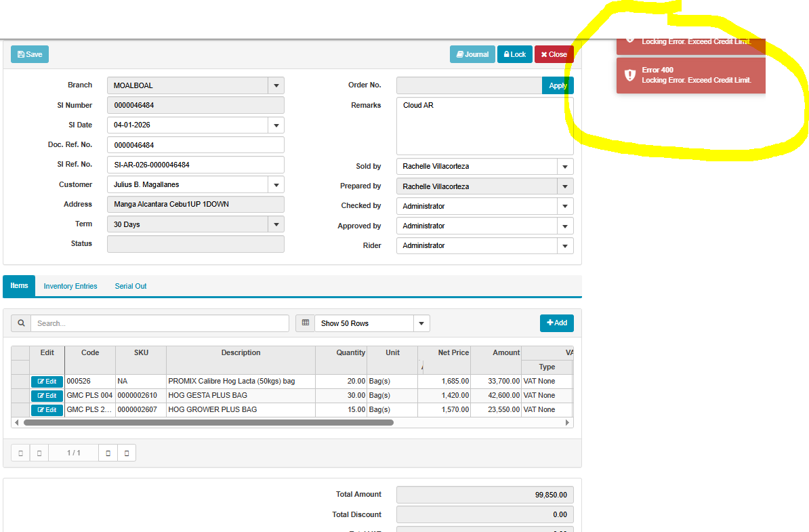Viewport: 809px width, 532px height.
Task: Open the Journal for this invoice
Action: tap(472, 54)
